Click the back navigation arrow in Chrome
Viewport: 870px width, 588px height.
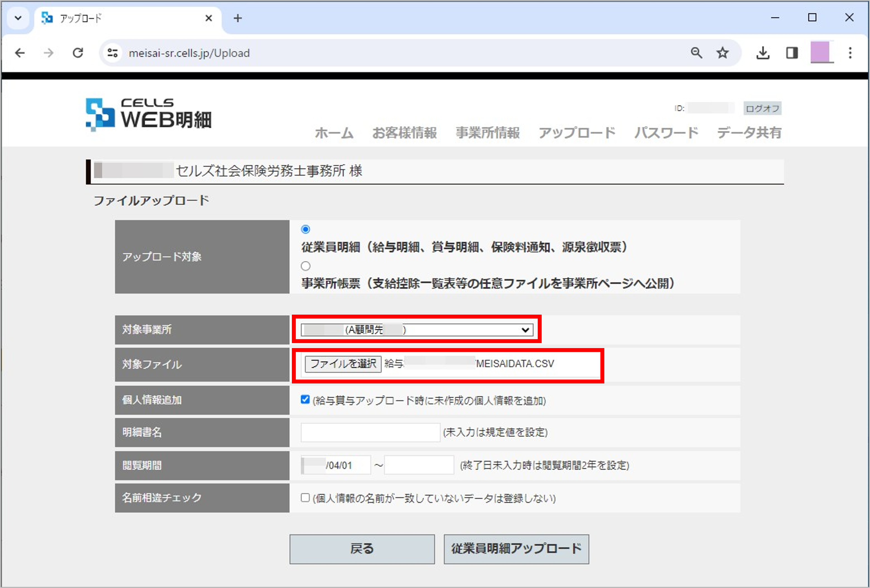click(20, 53)
